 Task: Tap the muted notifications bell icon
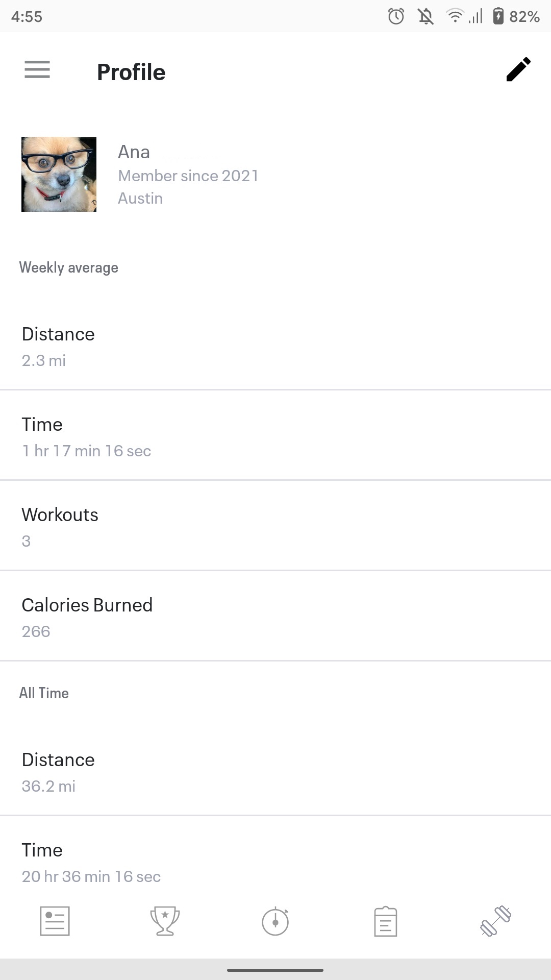[426, 17]
